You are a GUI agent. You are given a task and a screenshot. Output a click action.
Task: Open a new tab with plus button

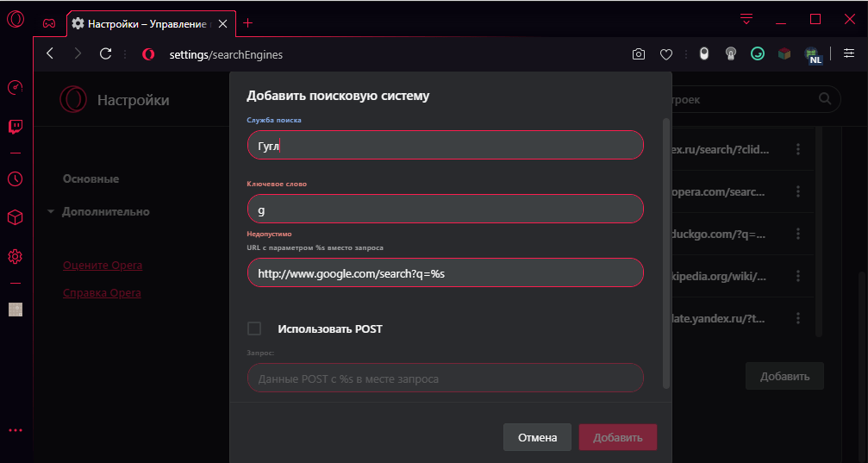click(x=248, y=23)
